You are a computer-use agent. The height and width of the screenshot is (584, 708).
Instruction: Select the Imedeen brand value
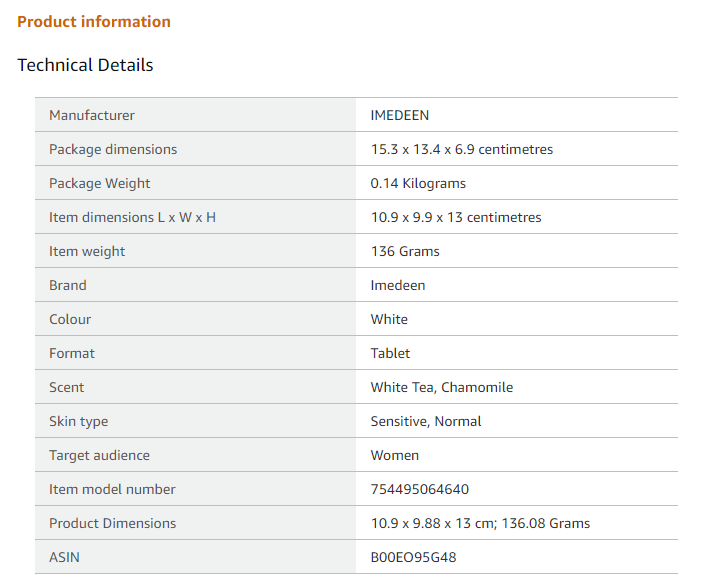398,285
